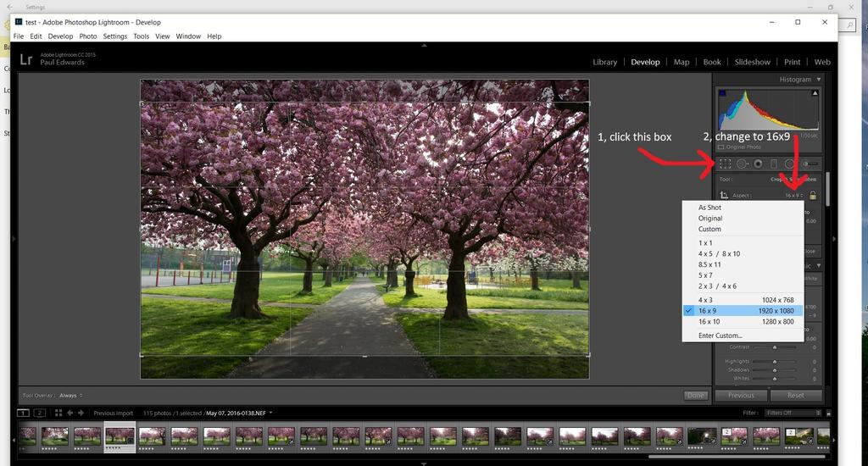Show main window display 1 button
This screenshot has height=466, width=868.
tap(23, 413)
